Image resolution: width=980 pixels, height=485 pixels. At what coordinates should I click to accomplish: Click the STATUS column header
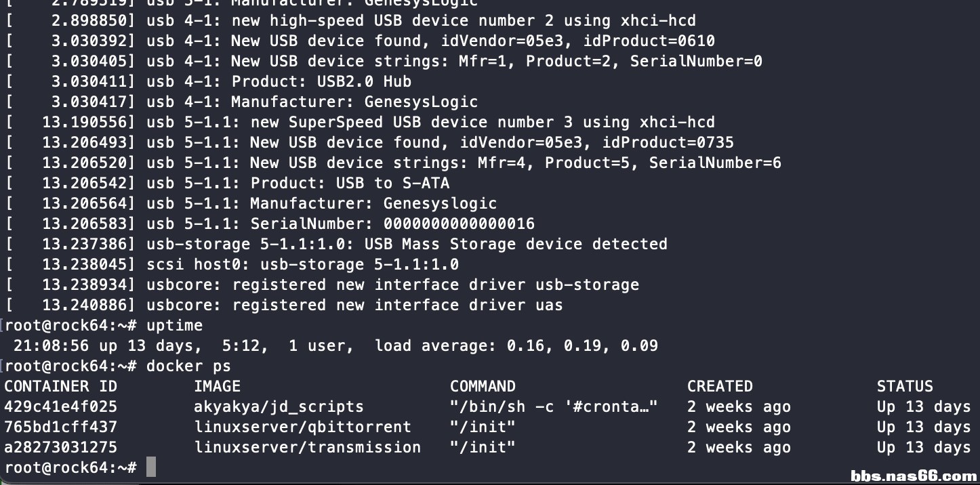click(904, 386)
